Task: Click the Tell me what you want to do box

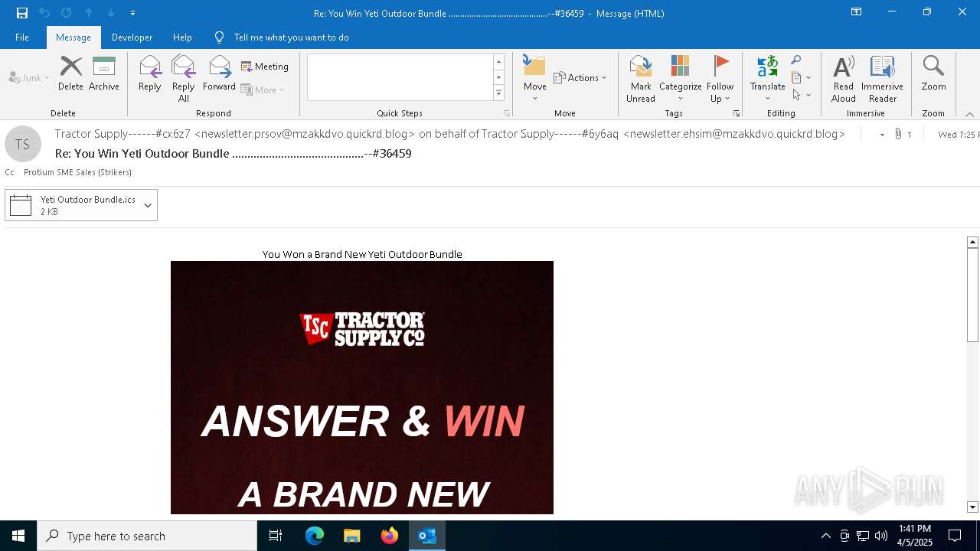Action: pyautogui.click(x=291, y=37)
